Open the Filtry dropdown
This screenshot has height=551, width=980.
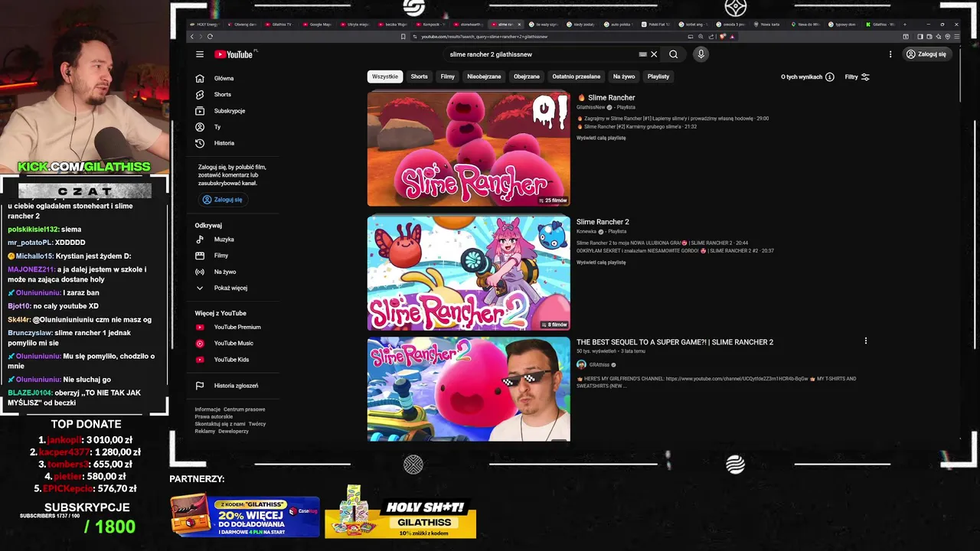pyautogui.click(x=857, y=77)
